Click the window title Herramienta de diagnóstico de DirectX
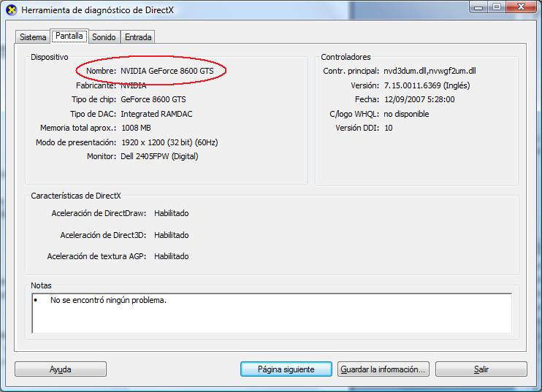The height and width of the screenshot is (392, 542). [97, 10]
